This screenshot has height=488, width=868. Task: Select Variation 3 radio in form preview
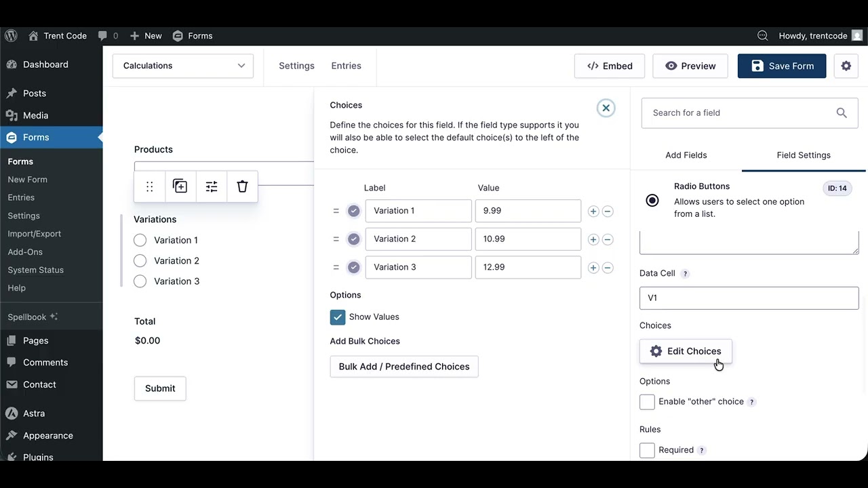(x=140, y=281)
